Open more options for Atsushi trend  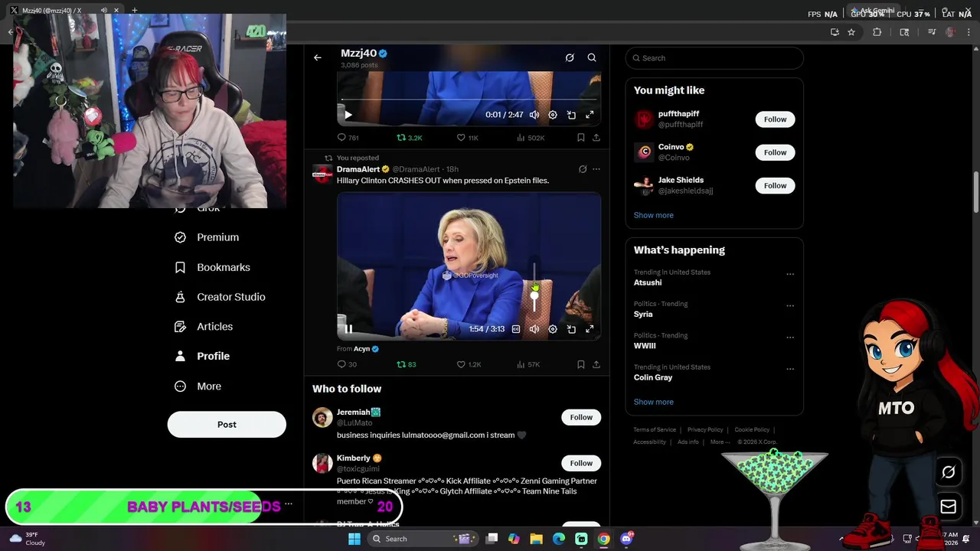click(x=790, y=274)
